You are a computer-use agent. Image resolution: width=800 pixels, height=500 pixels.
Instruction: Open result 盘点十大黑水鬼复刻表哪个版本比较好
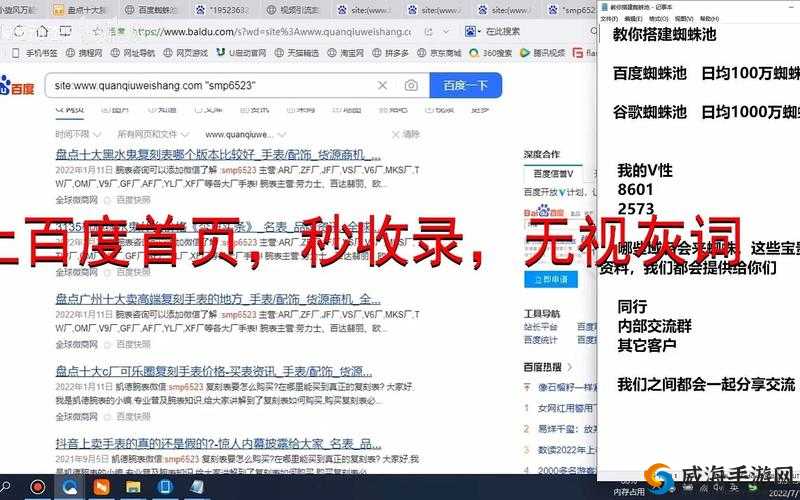tap(218, 155)
